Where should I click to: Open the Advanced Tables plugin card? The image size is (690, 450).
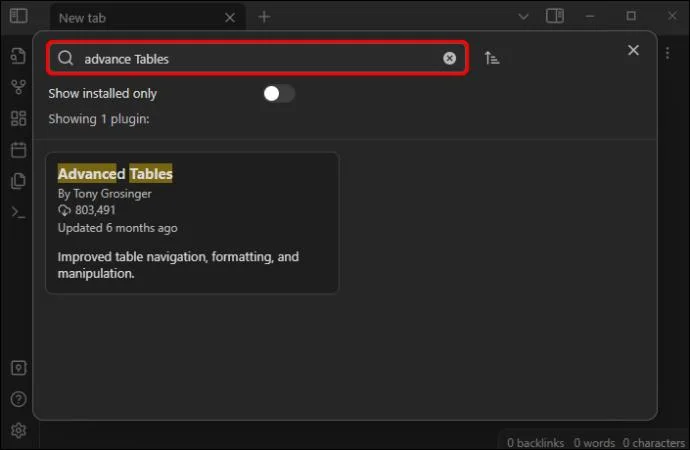(x=192, y=223)
